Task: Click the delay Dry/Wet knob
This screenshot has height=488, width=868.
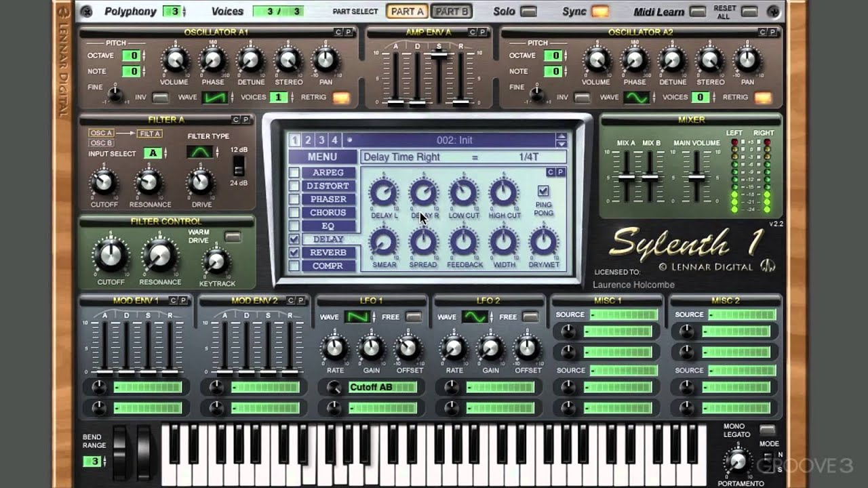Action: pyautogui.click(x=543, y=242)
